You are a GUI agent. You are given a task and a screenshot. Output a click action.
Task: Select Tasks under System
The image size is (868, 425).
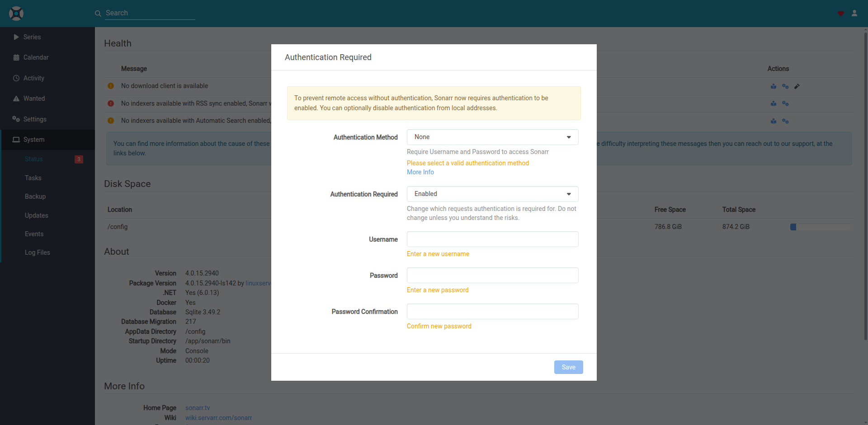33,178
